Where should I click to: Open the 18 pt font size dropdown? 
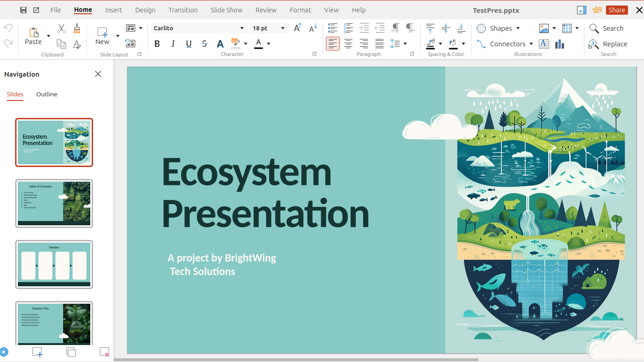click(x=283, y=28)
